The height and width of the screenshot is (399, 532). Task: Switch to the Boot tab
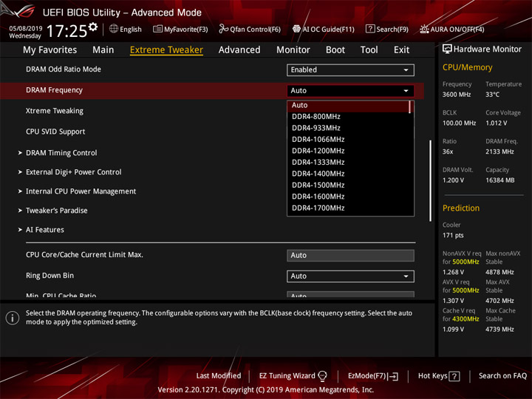pyautogui.click(x=335, y=50)
